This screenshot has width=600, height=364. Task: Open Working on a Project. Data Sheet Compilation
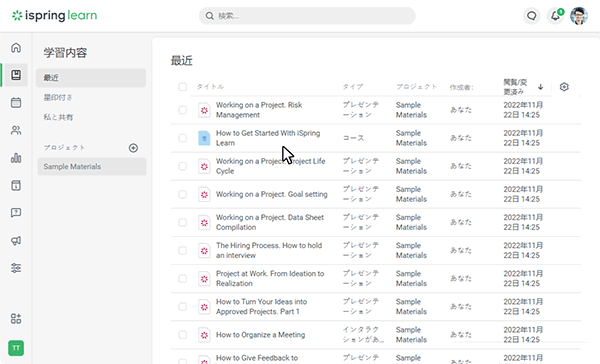270,222
